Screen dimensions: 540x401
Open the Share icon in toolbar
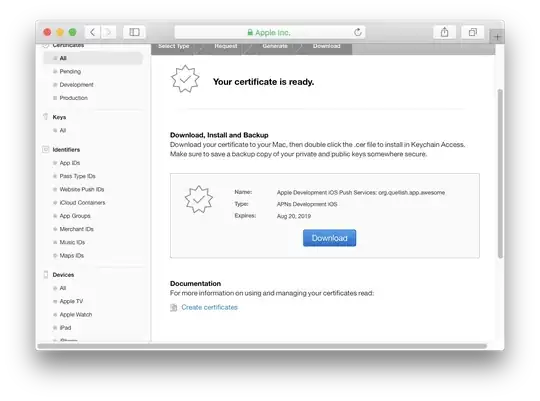(x=445, y=32)
